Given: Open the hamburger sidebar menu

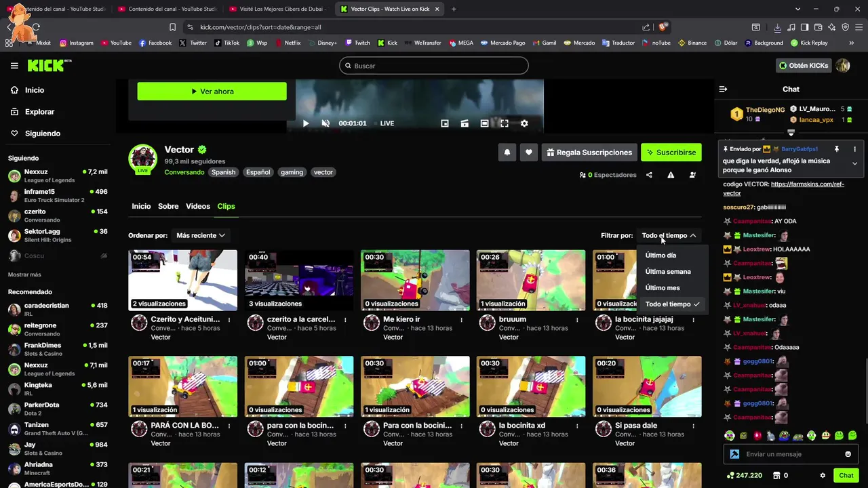Looking at the screenshot, I should [x=14, y=66].
